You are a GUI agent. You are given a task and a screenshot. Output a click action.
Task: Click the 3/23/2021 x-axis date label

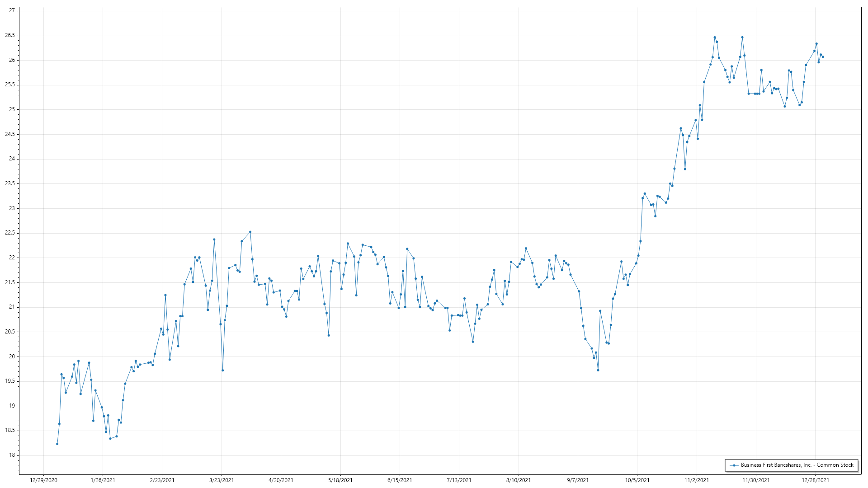click(x=222, y=480)
